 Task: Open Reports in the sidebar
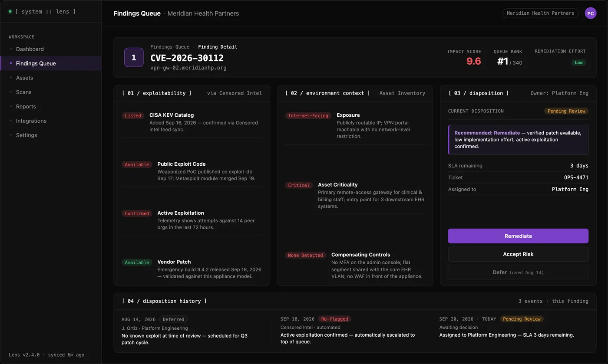tap(51, 106)
